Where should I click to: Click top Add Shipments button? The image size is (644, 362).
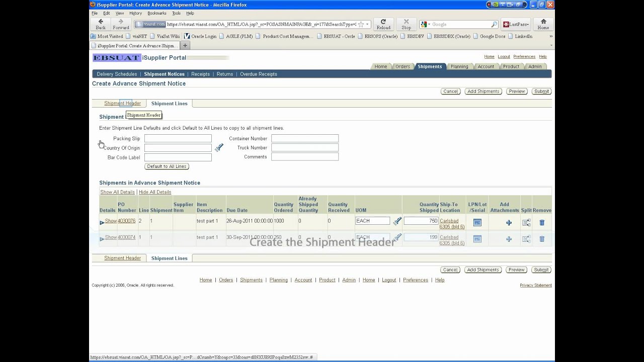[483, 92]
